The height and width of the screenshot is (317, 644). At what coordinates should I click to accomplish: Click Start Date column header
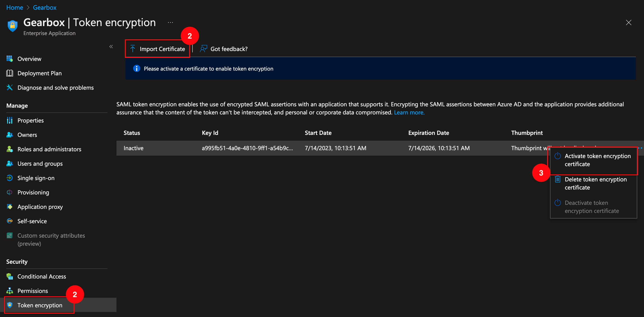[318, 133]
